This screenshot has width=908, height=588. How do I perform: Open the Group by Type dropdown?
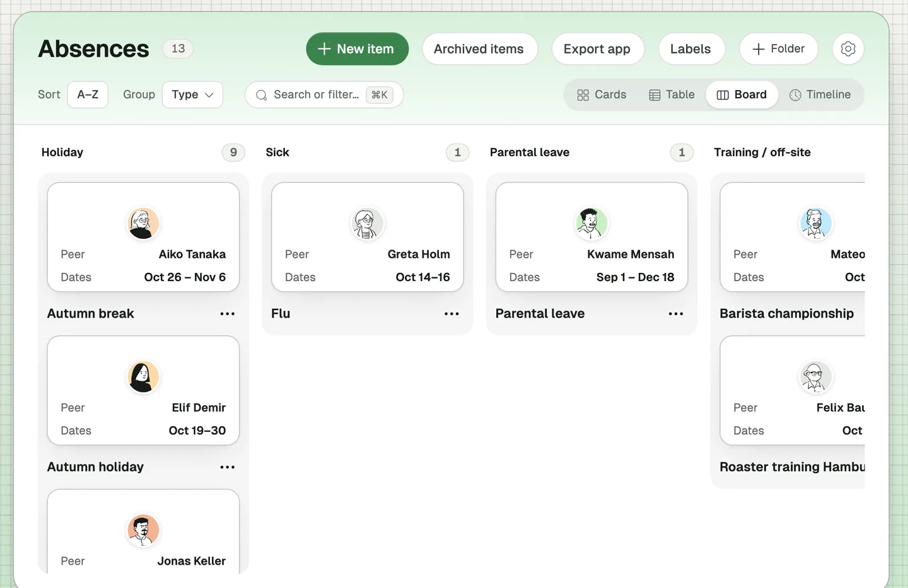pyautogui.click(x=192, y=95)
